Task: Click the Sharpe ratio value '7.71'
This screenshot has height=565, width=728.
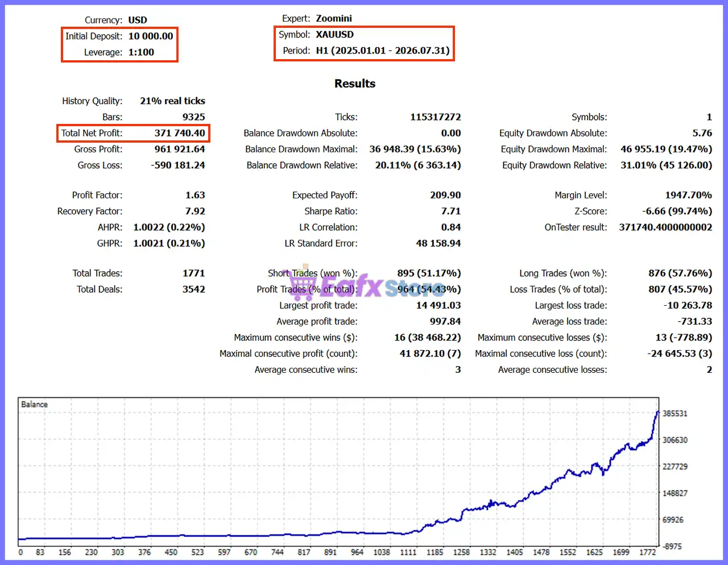Action: coord(451,211)
